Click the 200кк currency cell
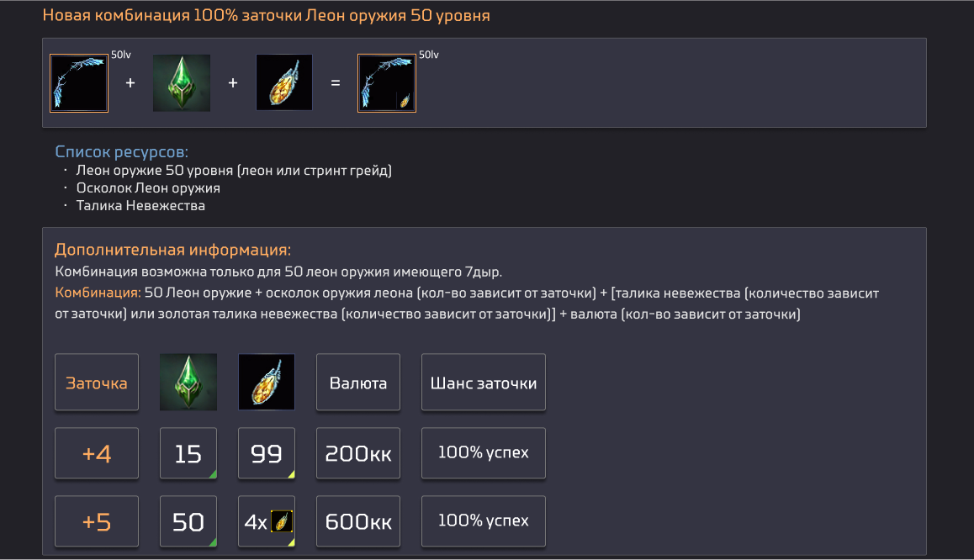Screen dimensions: 974x560 tap(358, 453)
